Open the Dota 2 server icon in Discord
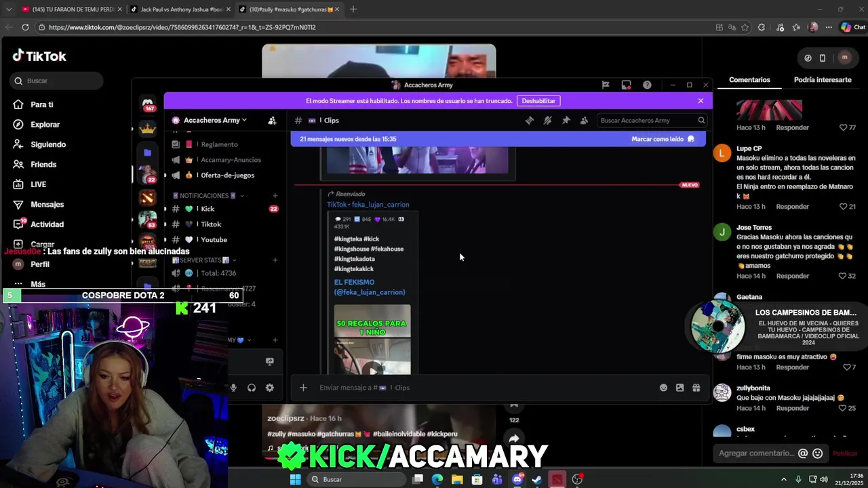The width and height of the screenshot is (868, 488). (148, 197)
